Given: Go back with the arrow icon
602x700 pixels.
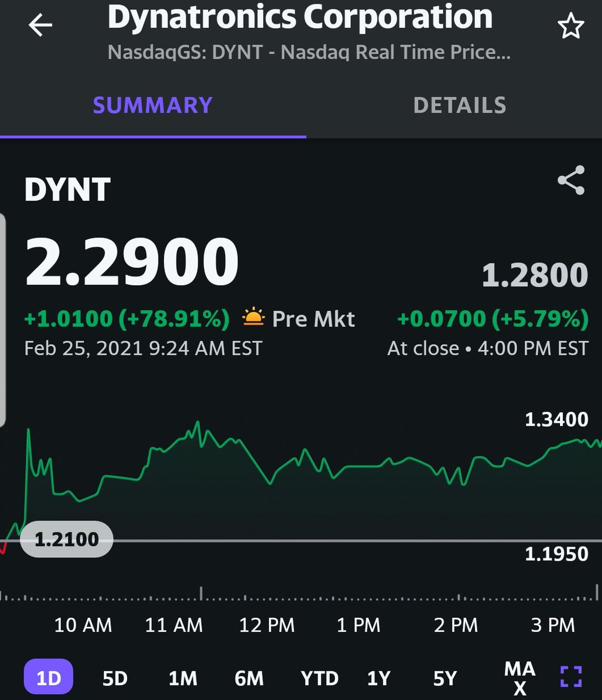Looking at the screenshot, I should 40,26.
